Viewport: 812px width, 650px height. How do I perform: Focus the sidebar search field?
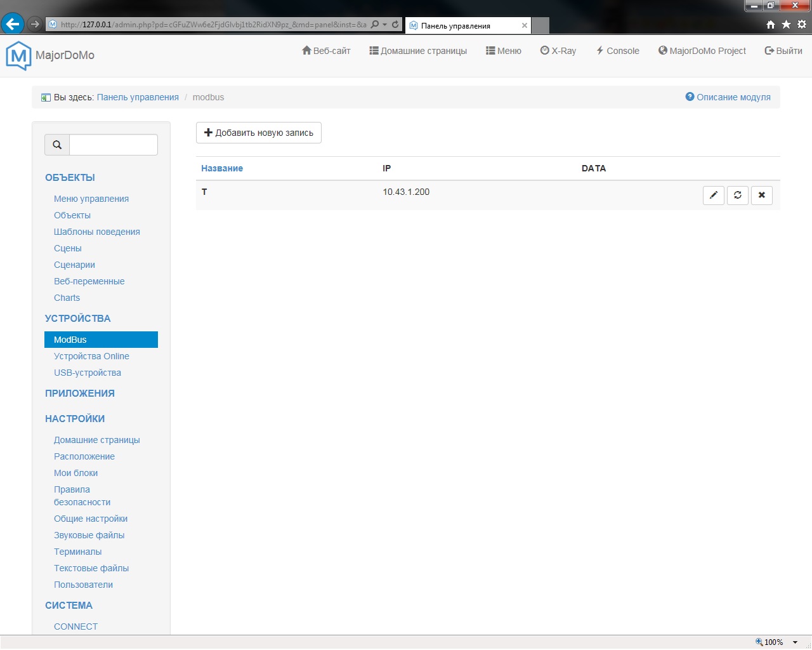click(114, 145)
